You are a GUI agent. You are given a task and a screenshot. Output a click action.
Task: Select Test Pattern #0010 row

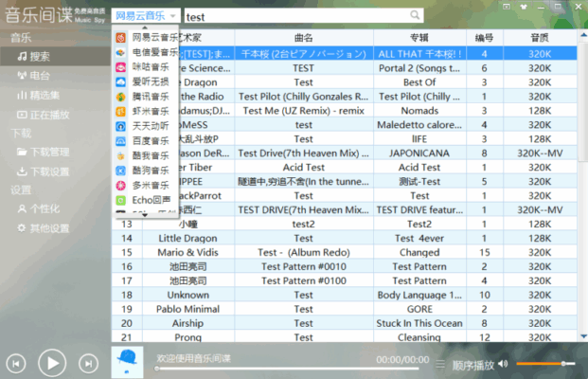tap(344, 266)
